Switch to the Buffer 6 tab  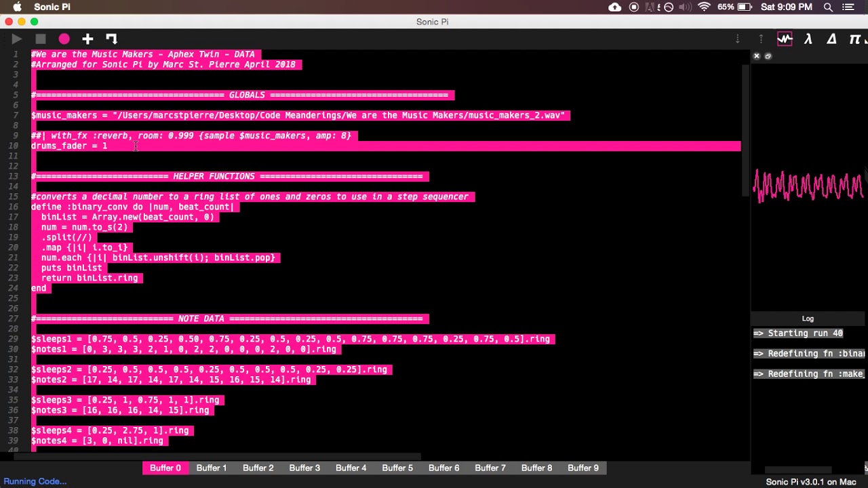443,468
